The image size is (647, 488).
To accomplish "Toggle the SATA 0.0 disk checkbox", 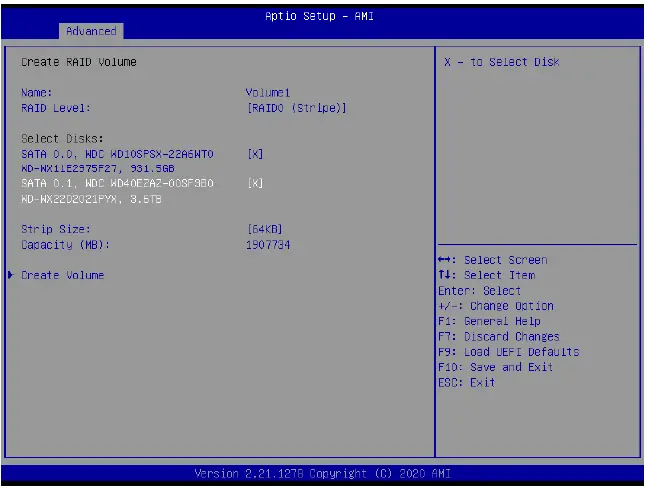I will click(255, 154).
